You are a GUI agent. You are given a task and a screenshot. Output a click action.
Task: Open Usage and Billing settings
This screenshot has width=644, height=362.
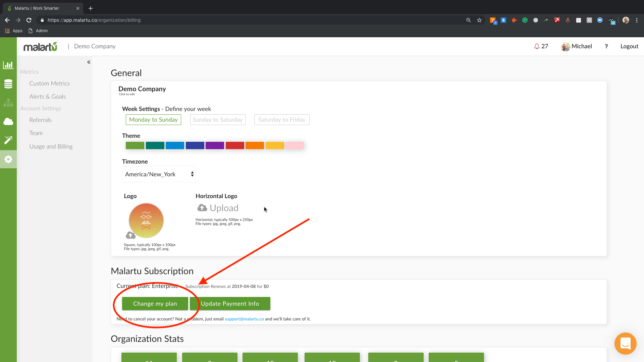[51, 146]
